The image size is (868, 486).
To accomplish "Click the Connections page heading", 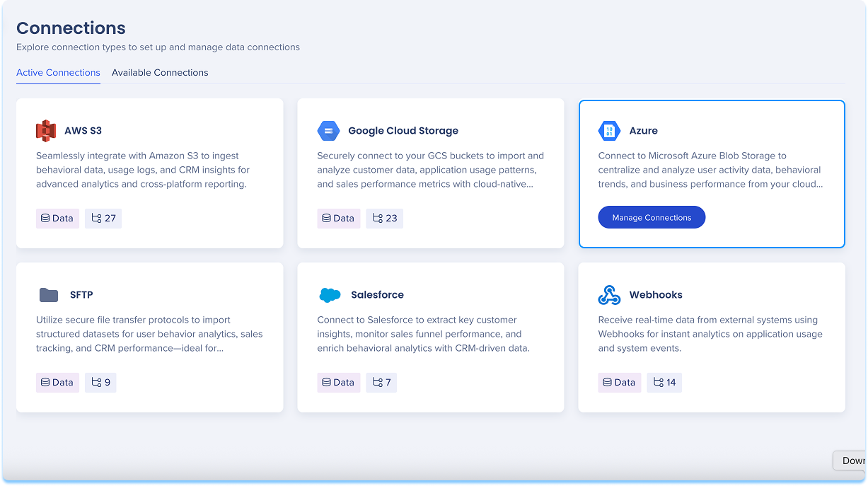I will 71,28.
